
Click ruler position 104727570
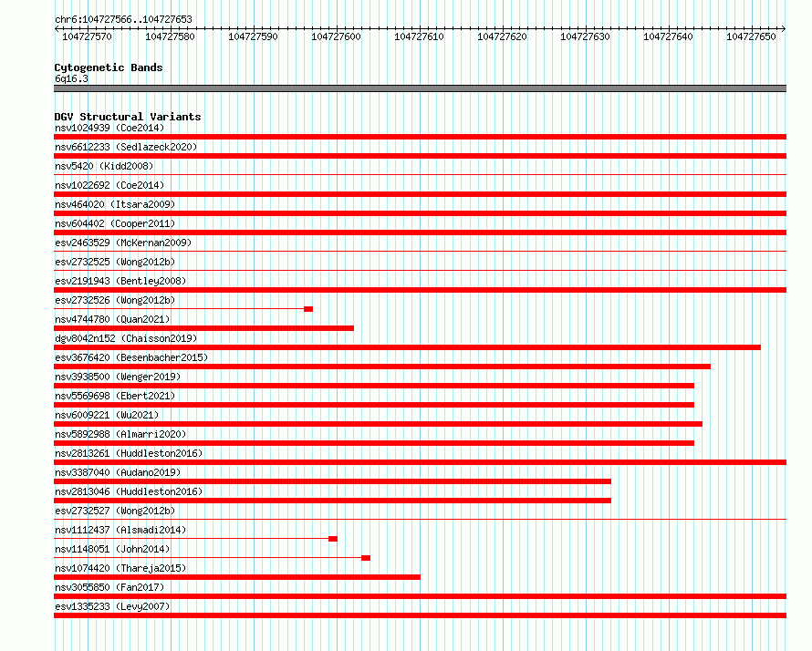87,36
